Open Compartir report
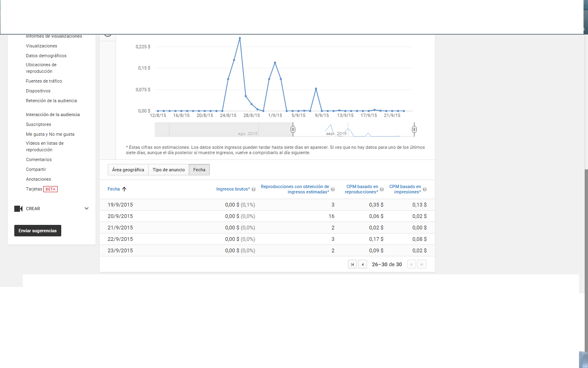Image resolution: width=588 pixels, height=368 pixels. point(36,169)
